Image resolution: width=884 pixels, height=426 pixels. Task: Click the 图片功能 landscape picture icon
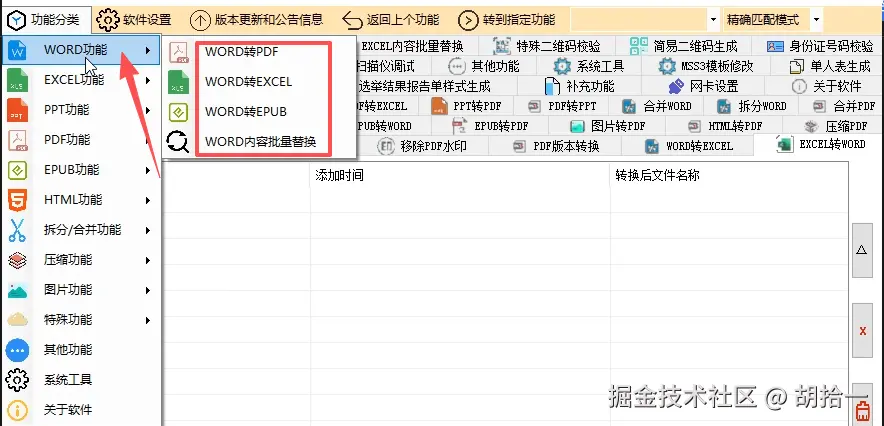(17, 290)
